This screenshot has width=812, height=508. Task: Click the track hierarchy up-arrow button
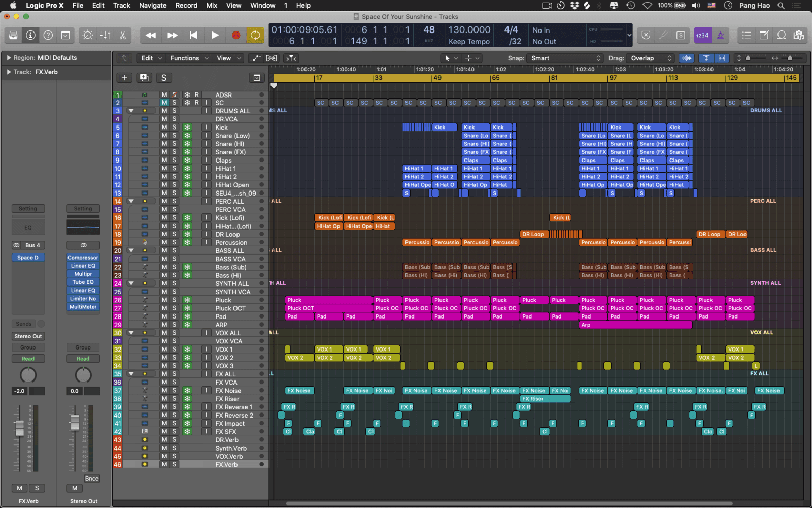click(124, 58)
